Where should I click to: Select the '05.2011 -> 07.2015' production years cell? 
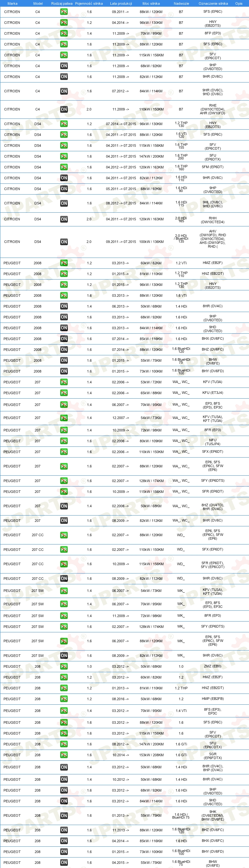(x=121, y=189)
